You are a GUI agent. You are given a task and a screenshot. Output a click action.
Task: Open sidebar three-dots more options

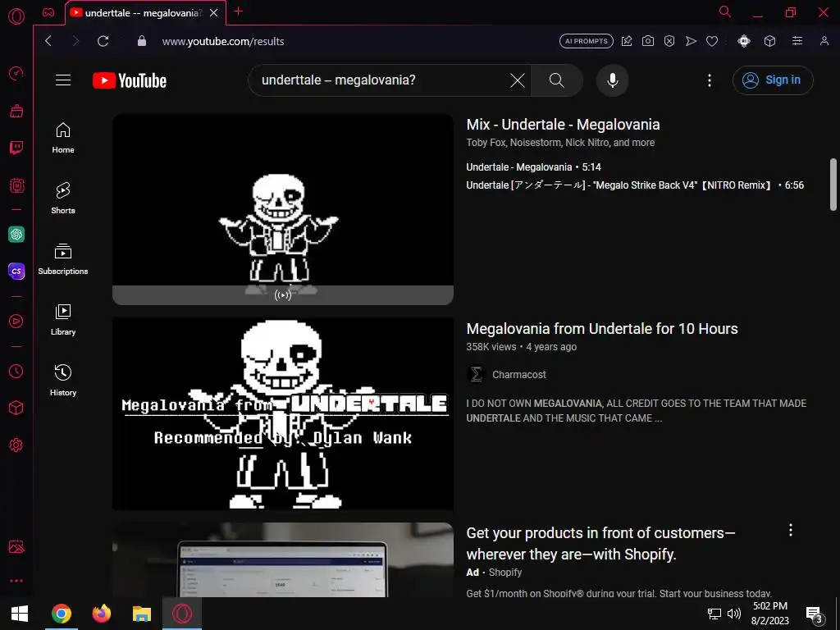point(16,581)
